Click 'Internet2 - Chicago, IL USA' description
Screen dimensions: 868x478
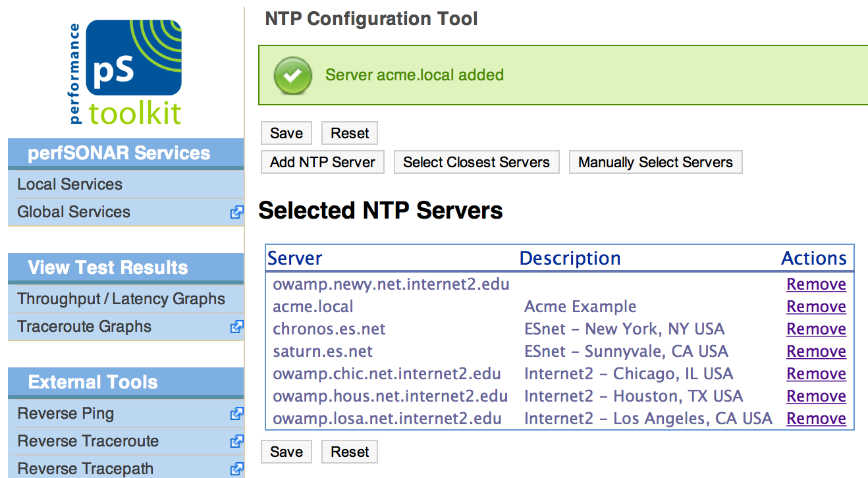click(629, 374)
